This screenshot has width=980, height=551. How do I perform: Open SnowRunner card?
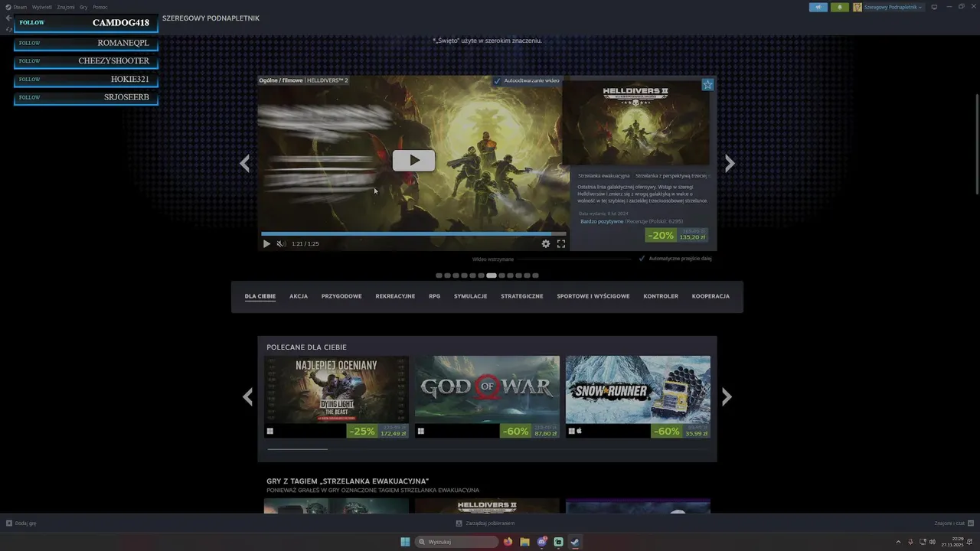(x=638, y=397)
